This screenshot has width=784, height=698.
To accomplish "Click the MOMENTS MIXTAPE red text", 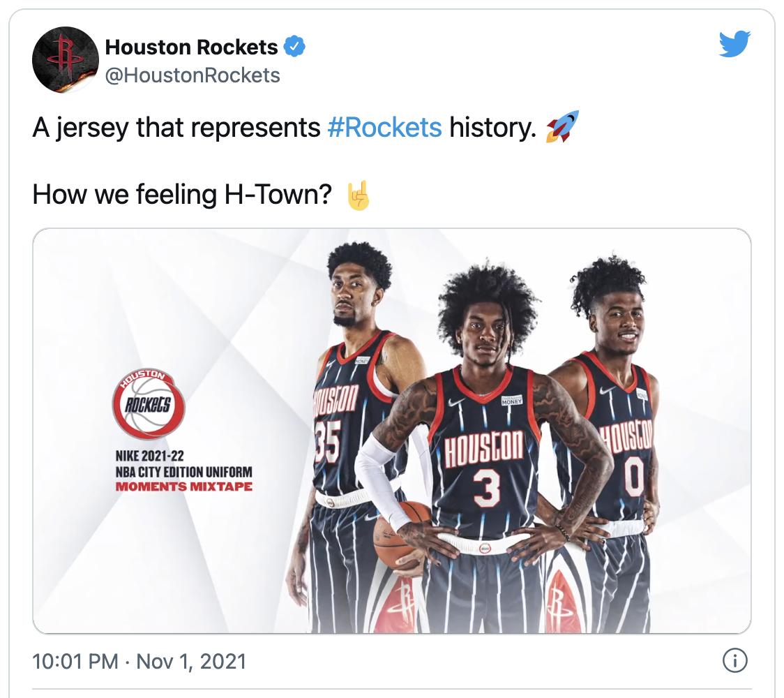I will (x=184, y=487).
